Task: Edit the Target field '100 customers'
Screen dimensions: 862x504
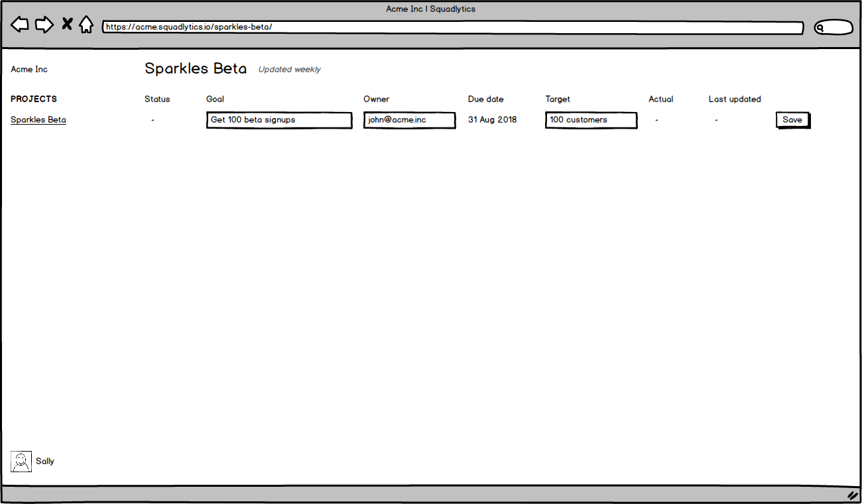Action: coord(591,120)
